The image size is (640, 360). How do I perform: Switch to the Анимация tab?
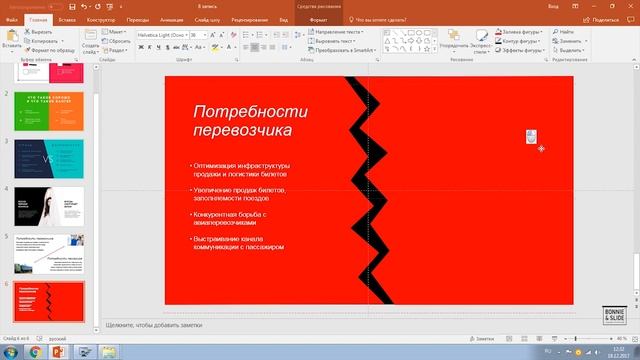click(171, 20)
